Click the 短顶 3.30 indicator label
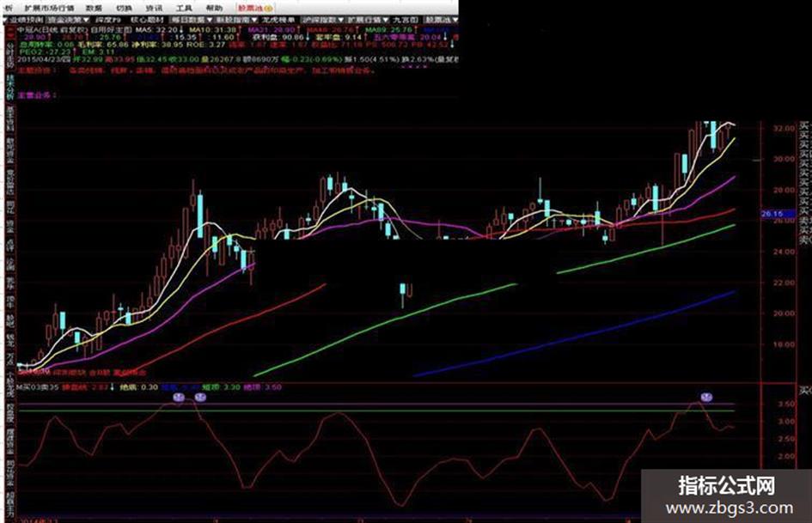Viewport: 812px width, 523px height. [x=221, y=386]
